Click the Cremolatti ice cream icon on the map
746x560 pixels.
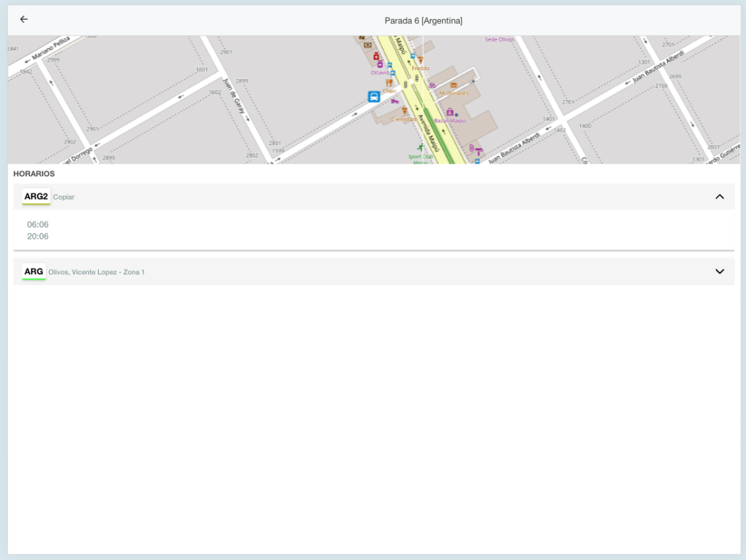click(404, 111)
